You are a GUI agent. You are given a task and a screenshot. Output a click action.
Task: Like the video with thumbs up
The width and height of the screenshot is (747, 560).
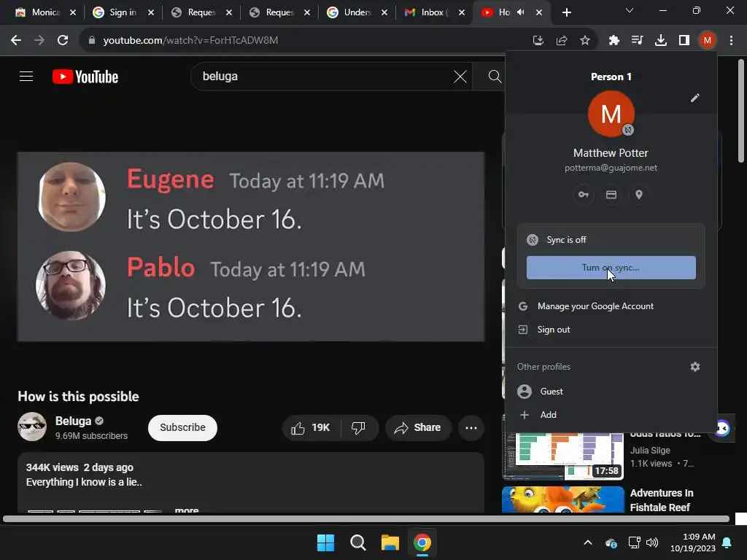tap(311, 427)
